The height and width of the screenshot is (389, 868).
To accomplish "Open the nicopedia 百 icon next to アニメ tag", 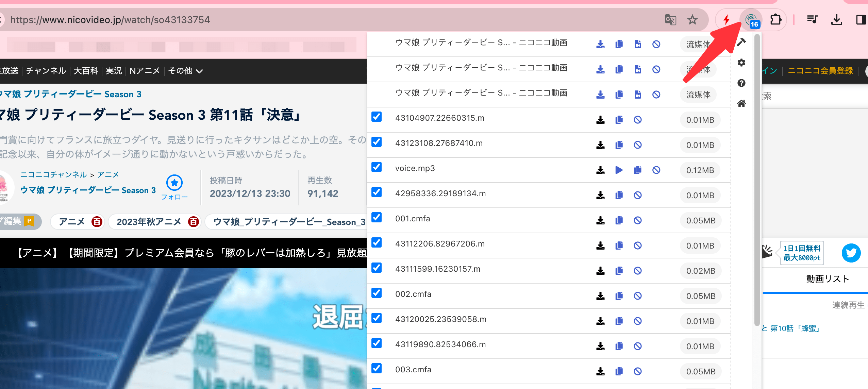I will [x=97, y=222].
